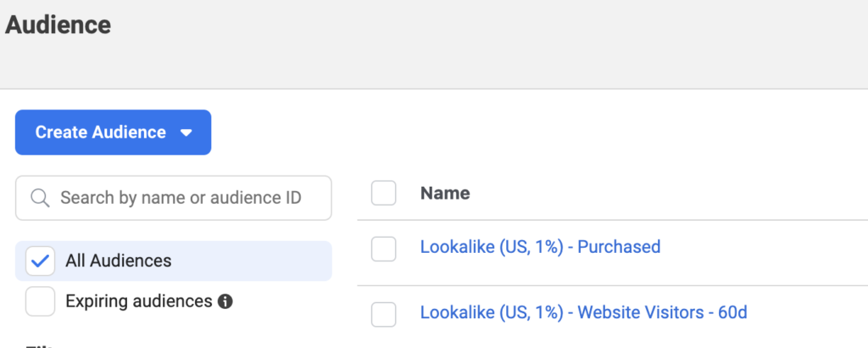Open the Create Audience dropdown caret
The width and height of the screenshot is (868, 348).
186,133
